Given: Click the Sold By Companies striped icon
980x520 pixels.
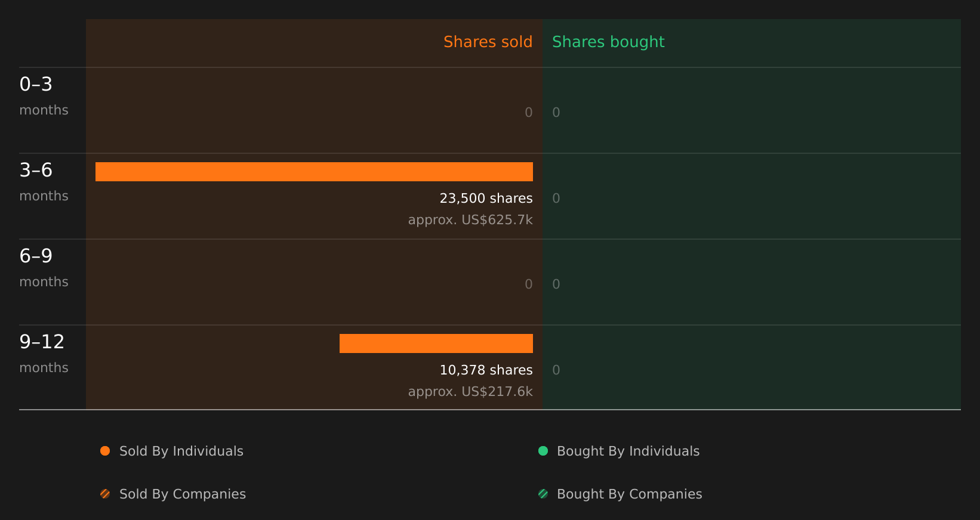Looking at the screenshot, I should (105, 494).
